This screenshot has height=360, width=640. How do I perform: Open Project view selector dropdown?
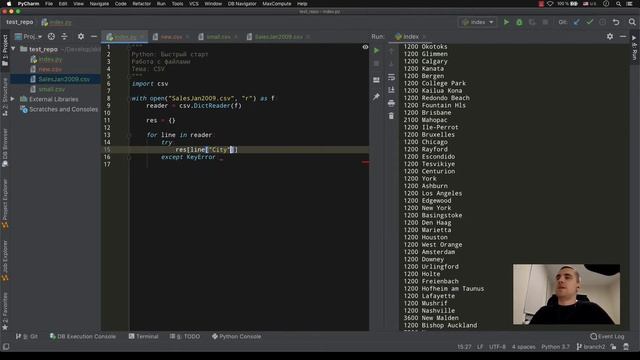coord(29,36)
